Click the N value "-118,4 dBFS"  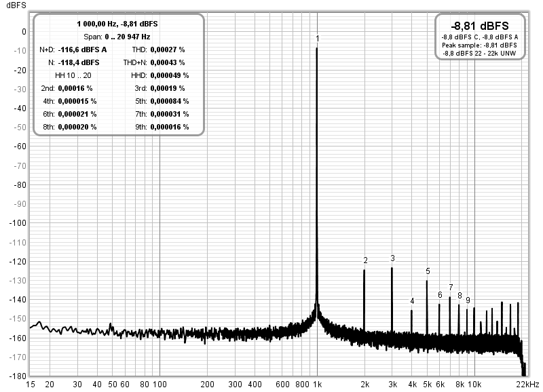coord(79,62)
